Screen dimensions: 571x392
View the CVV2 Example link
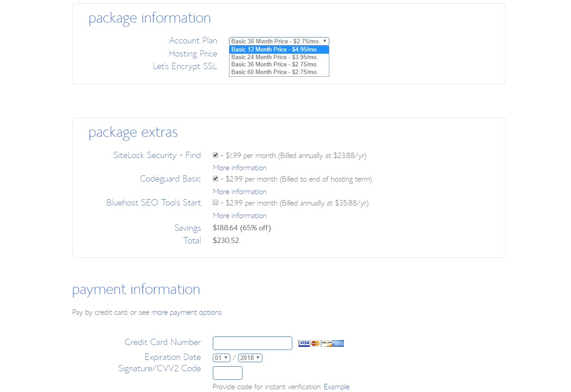click(337, 387)
